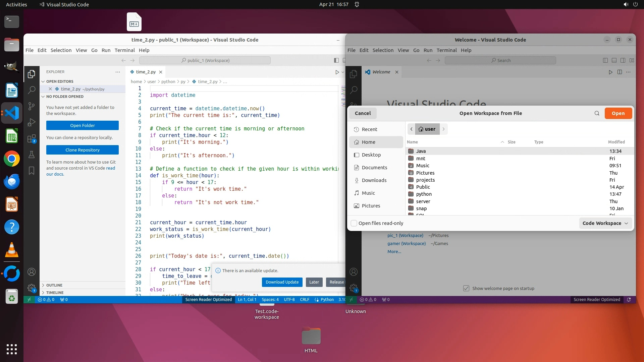This screenshot has height=362, width=644.
Task: Select the time_2.py editor tab
Action: (146, 72)
